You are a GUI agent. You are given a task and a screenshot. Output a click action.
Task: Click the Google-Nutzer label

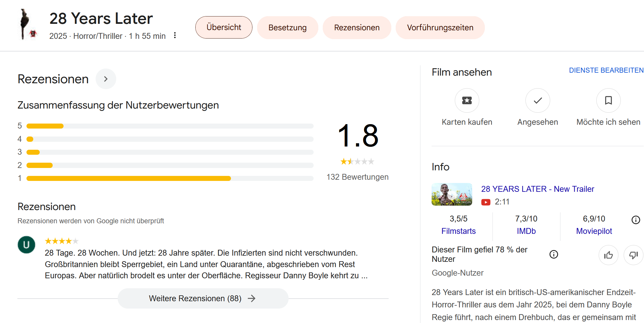(x=457, y=273)
